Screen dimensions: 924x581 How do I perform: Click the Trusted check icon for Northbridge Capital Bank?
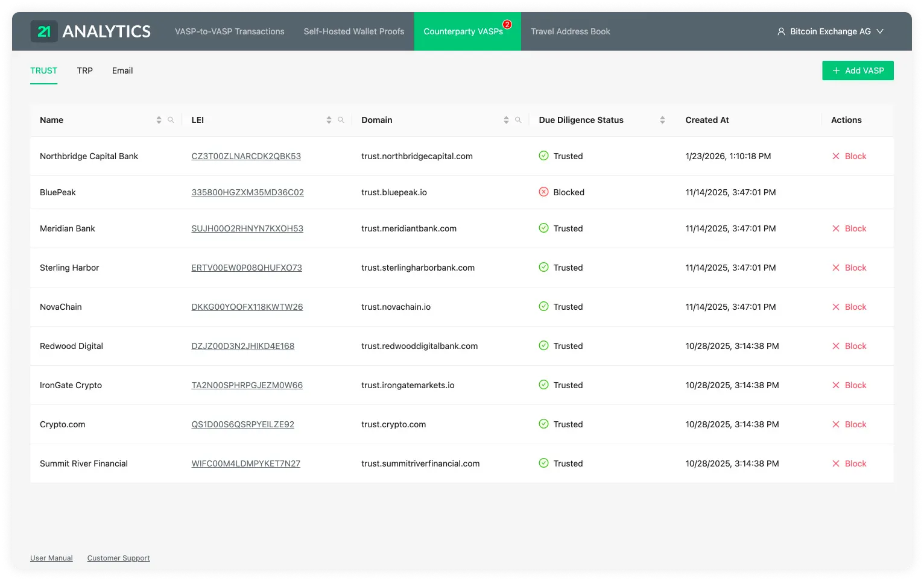tap(543, 155)
